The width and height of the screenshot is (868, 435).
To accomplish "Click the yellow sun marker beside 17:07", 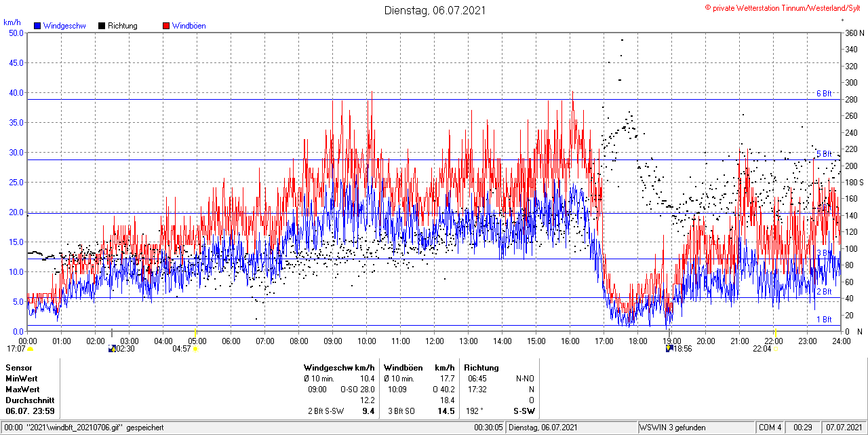I will [31, 349].
